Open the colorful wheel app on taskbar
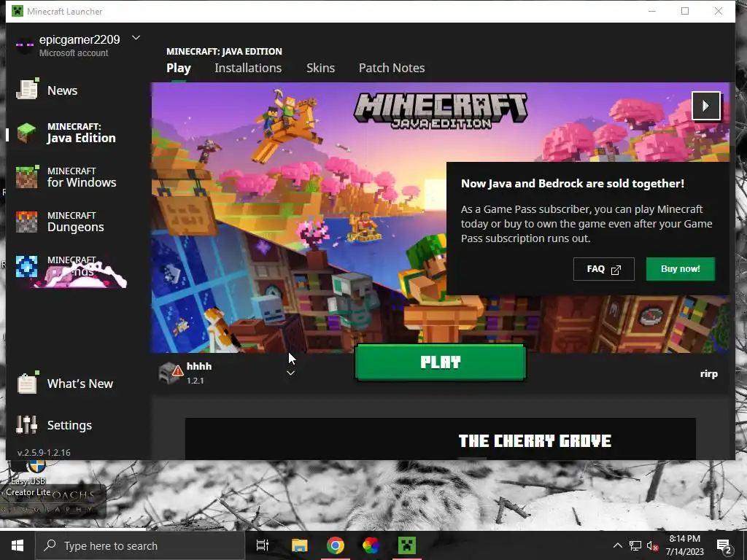Screen dimensions: 747x560 [371, 545]
